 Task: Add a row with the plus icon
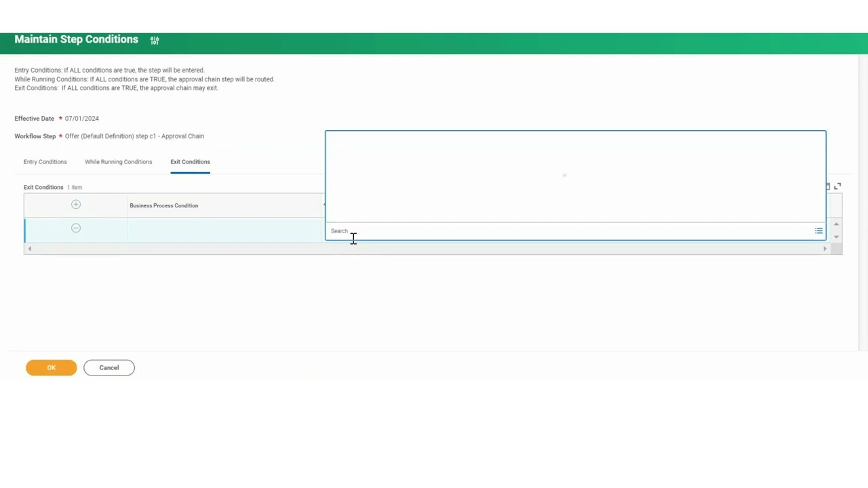coord(76,205)
